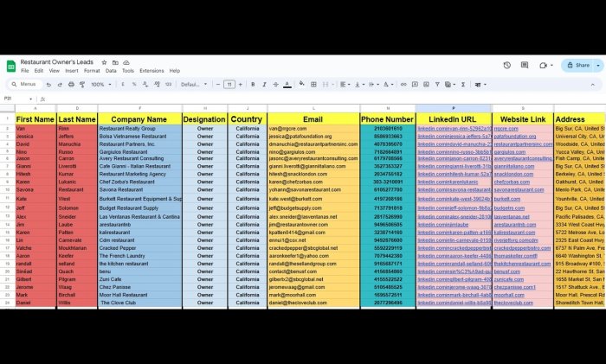The image size is (606, 364).
Task: Open vertical align dropdown
Action: [x=359, y=84]
